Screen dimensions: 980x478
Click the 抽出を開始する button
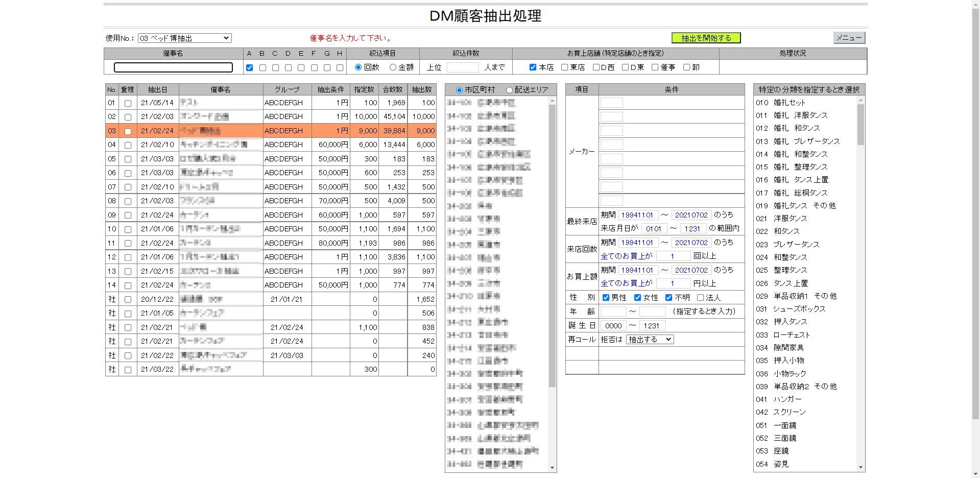(706, 38)
